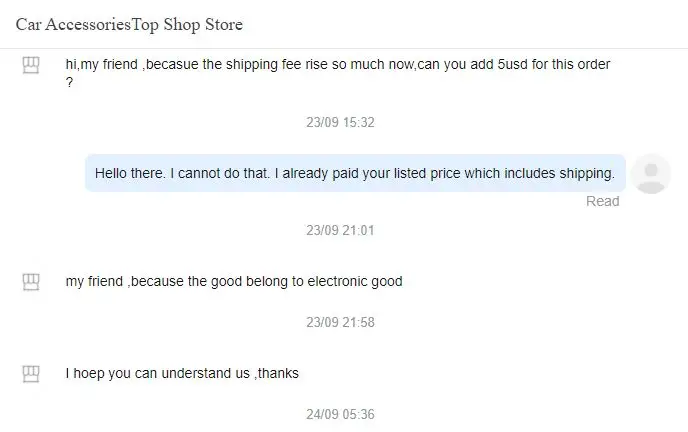The height and width of the screenshot is (432, 688).
Task: Click the lone question mark under first message
Action: 70,82
